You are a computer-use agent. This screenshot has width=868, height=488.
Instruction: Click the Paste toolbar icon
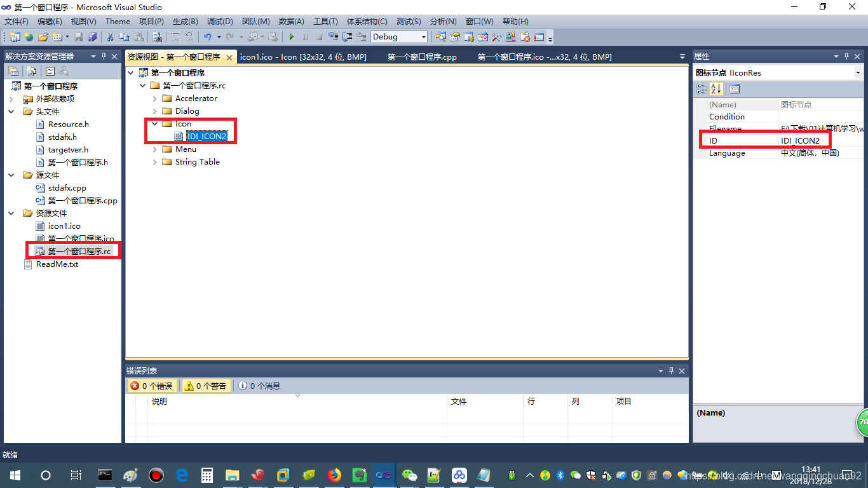(x=139, y=37)
